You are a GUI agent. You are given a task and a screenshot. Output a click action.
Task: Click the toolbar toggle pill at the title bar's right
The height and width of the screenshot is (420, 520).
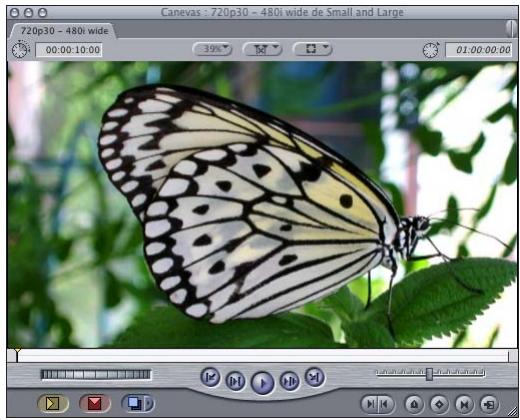click(511, 29)
